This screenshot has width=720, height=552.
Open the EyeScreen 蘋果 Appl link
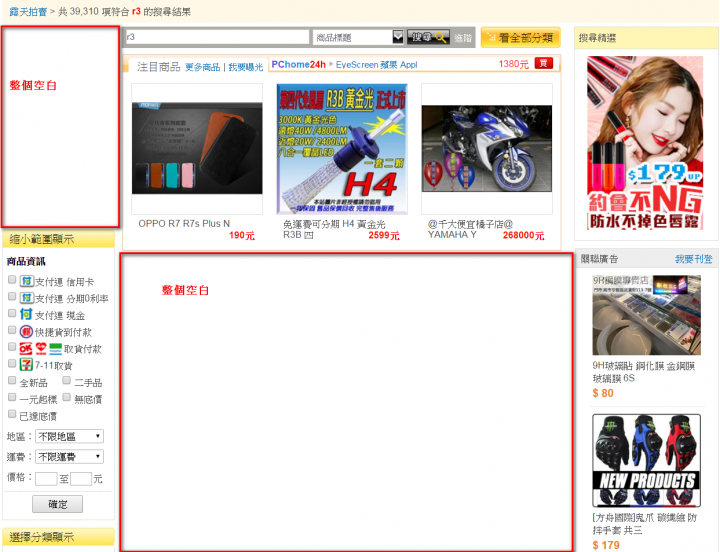click(377, 64)
